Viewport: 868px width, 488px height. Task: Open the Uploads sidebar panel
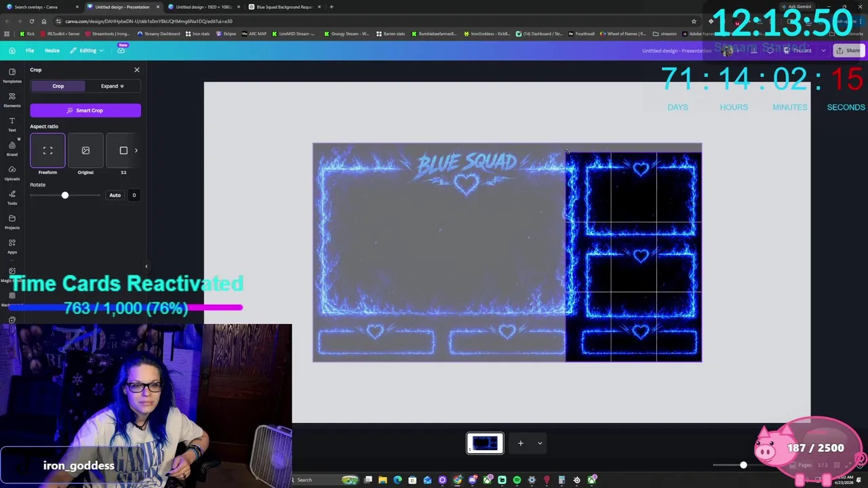pyautogui.click(x=12, y=173)
